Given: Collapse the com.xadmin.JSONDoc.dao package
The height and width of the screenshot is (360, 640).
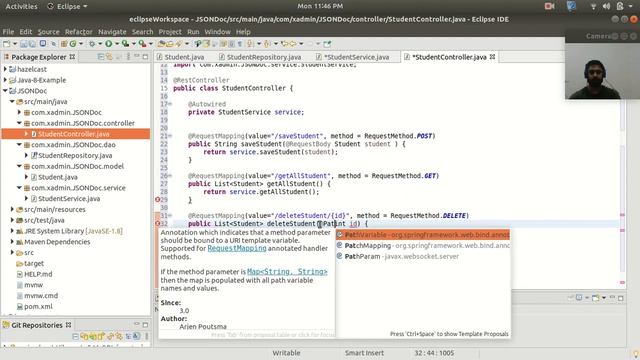Looking at the screenshot, I should tap(19, 144).
